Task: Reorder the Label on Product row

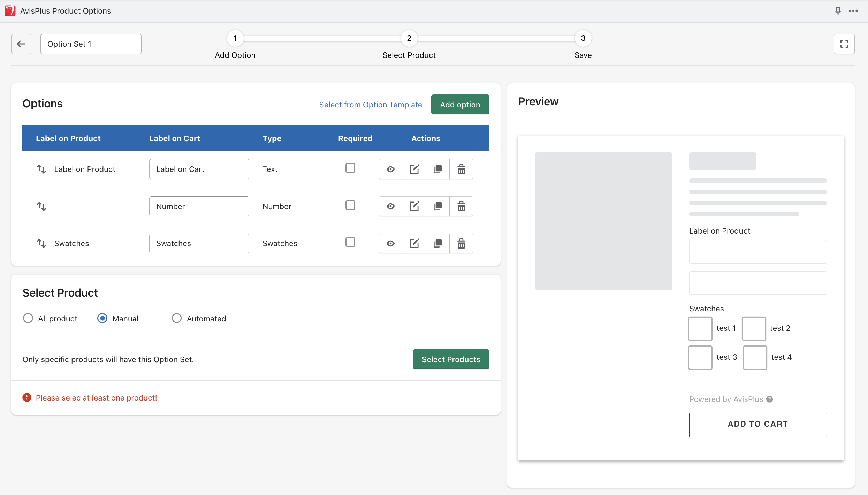Action: 41,169
